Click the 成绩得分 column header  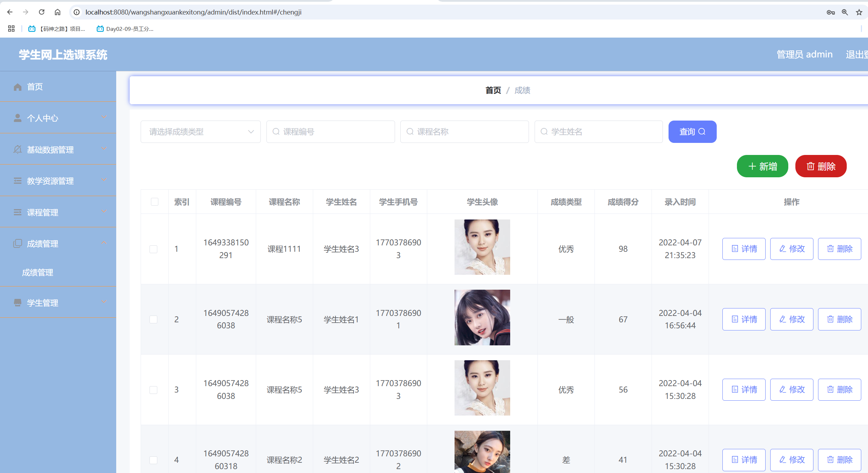coord(623,202)
